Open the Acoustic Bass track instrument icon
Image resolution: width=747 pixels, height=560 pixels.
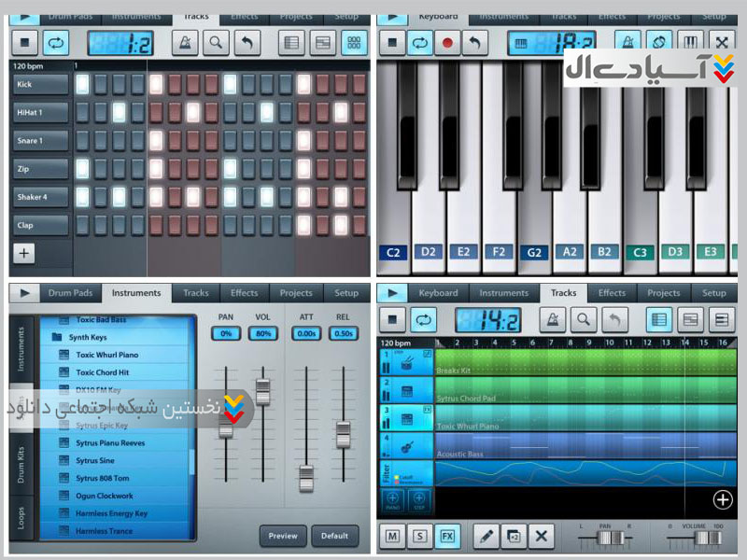coord(408,445)
